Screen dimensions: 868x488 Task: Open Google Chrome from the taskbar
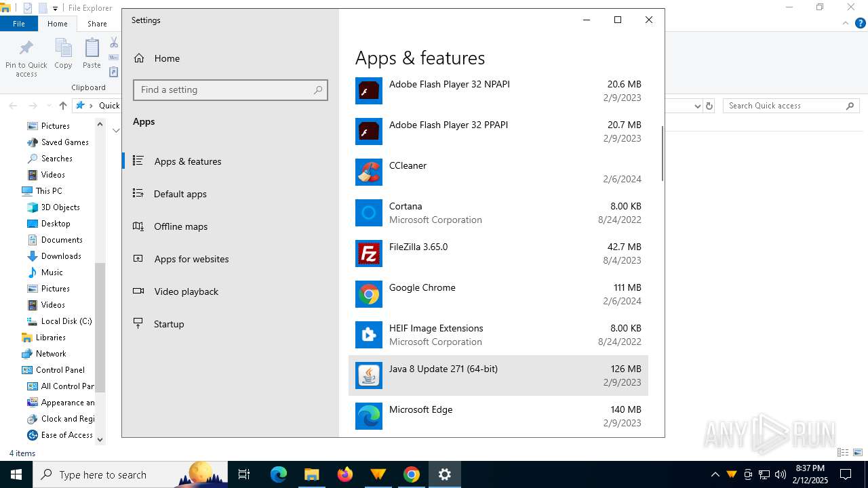pyautogui.click(x=412, y=474)
